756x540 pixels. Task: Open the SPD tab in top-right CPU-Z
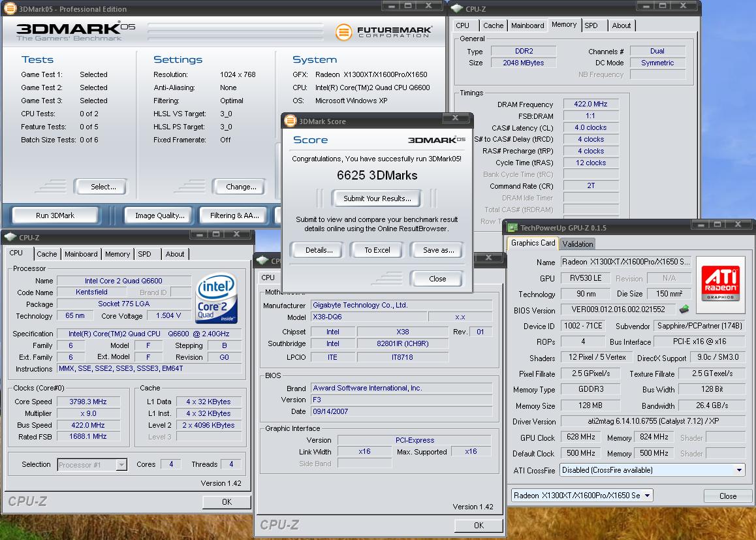[591, 25]
